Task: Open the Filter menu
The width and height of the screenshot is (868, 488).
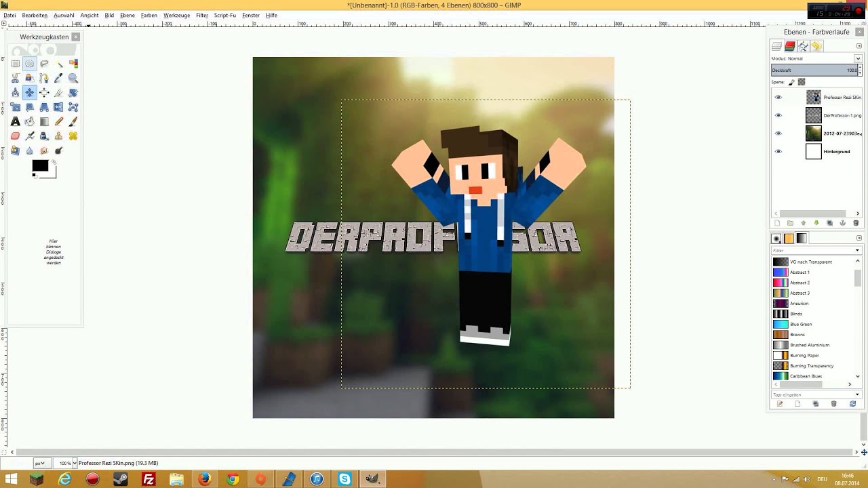Action: pyautogui.click(x=202, y=15)
